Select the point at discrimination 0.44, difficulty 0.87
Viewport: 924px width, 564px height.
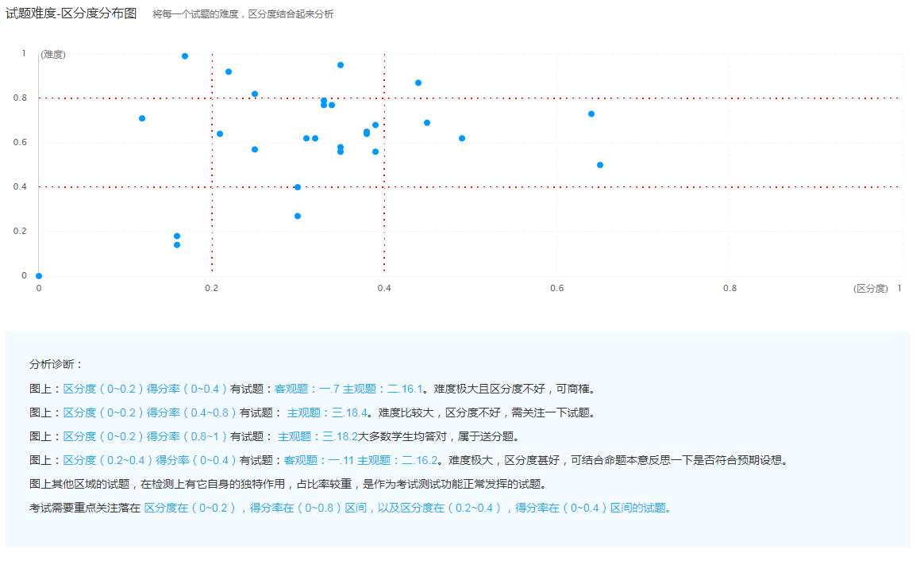click(418, 83)
